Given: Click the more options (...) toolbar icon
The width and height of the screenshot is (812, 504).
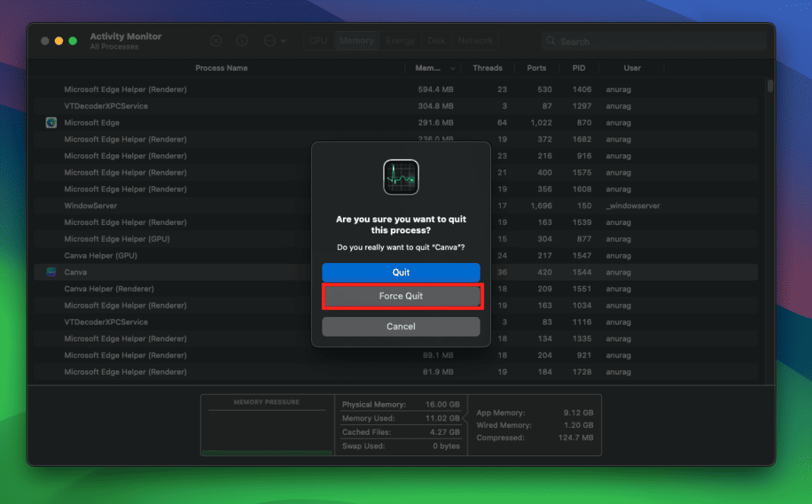Looking at the screenshot, I should (270, 40).
